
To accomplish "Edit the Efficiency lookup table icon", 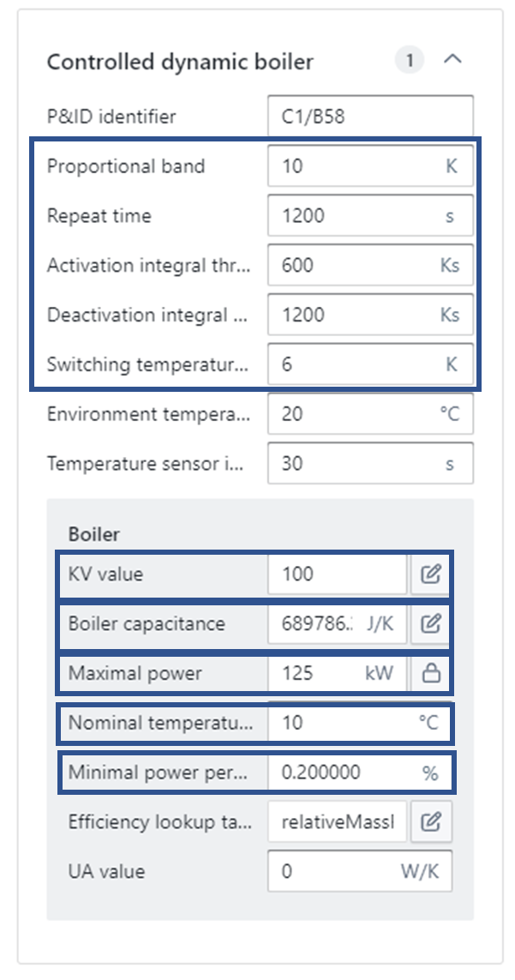I will tap(431, 823).
